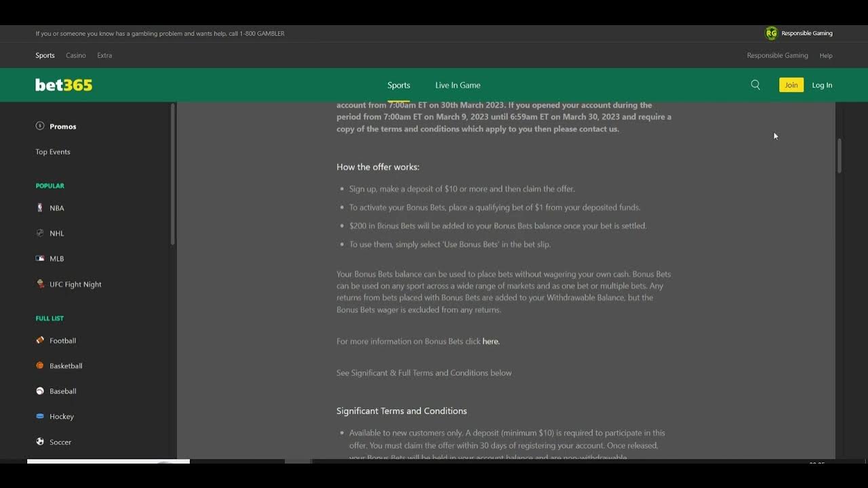Screen dimensions: 868x488
Task: Open Football in the Full List
Action: point(62,341)
